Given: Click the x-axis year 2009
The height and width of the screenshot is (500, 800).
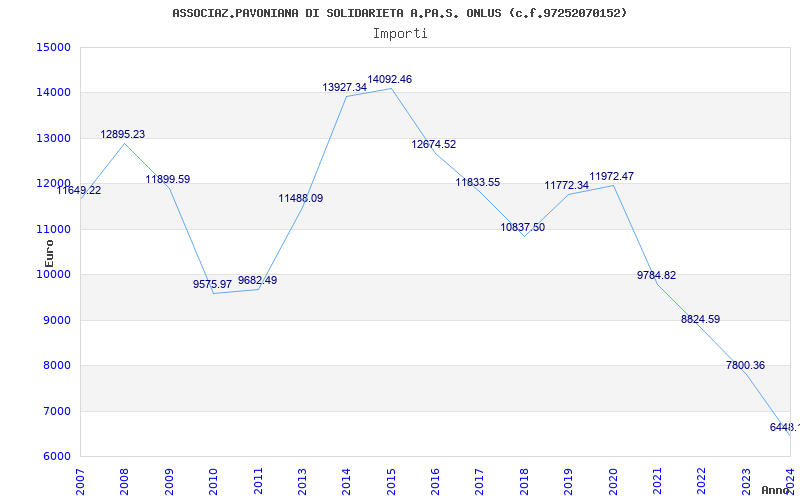Looking at the screenshot, I should click(x=169, y=481).
